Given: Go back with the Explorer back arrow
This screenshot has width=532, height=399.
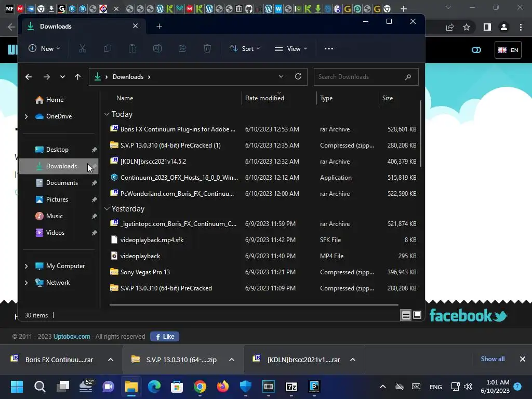Looking at the screenshot, I should coord(29,77).
